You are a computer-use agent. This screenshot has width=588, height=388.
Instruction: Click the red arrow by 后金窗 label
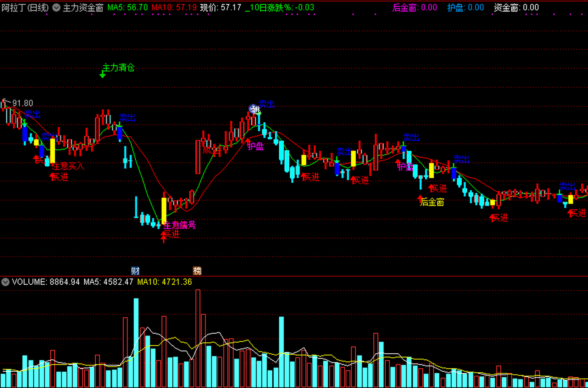point(420,199)
